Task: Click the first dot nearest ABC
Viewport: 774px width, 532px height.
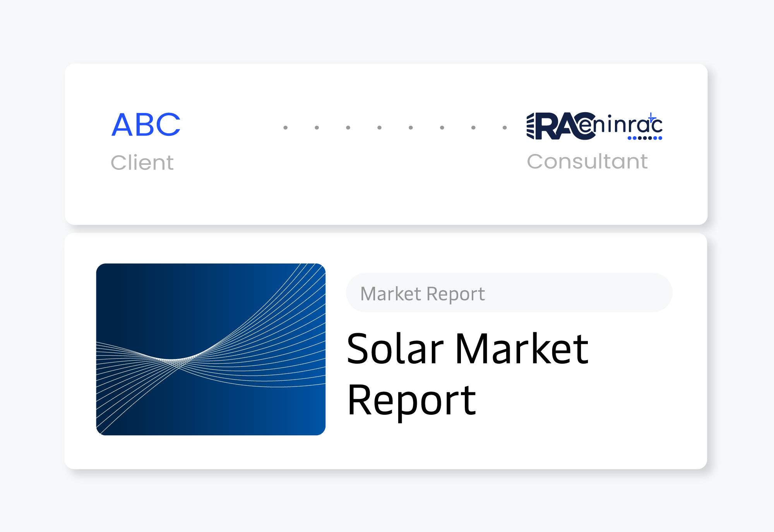Action: 286,128
